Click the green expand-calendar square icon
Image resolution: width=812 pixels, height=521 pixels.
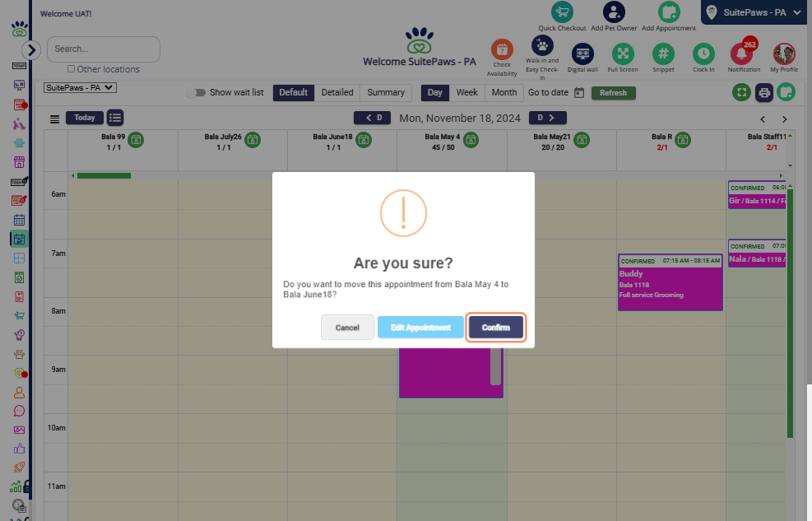(x=741, y=93)
